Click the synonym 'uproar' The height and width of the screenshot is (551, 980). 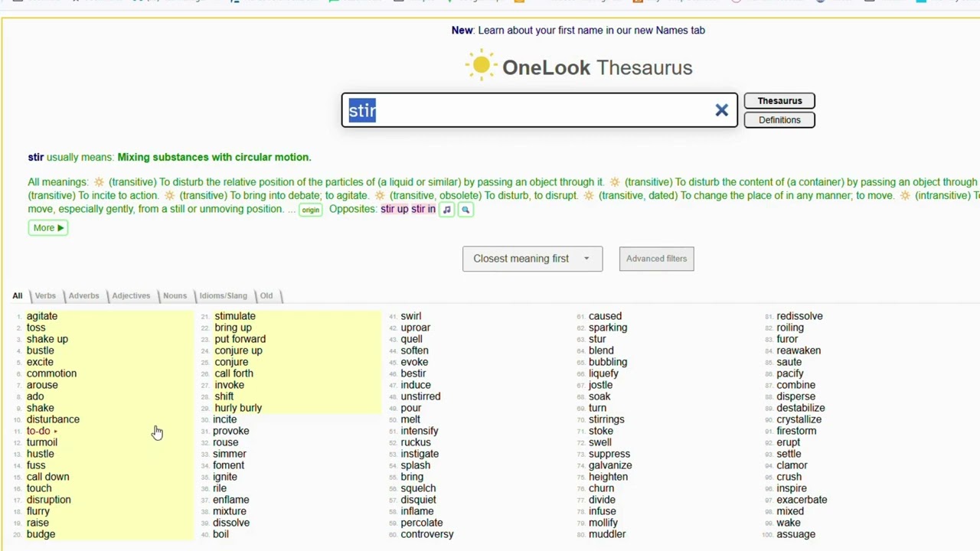(416, 328)
